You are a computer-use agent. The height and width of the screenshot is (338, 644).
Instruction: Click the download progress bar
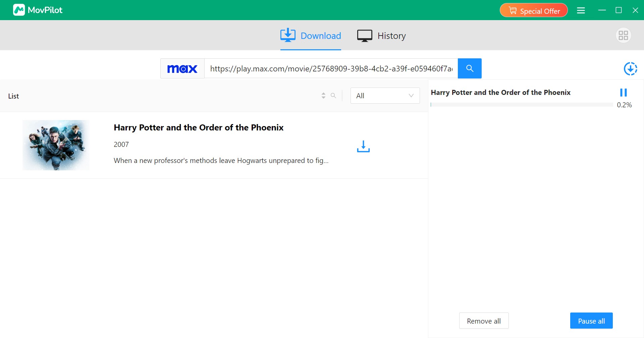tap(522, 105)
